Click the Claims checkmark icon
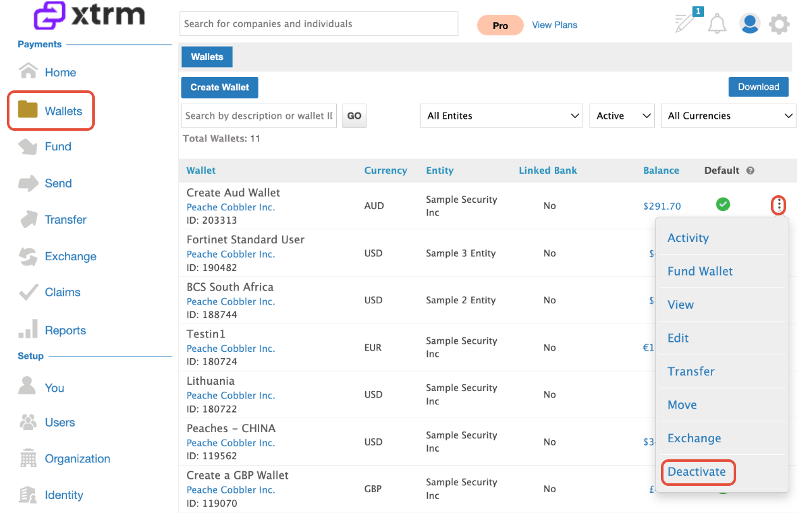This screenshot has width=812, height=513. pos(28,293)
